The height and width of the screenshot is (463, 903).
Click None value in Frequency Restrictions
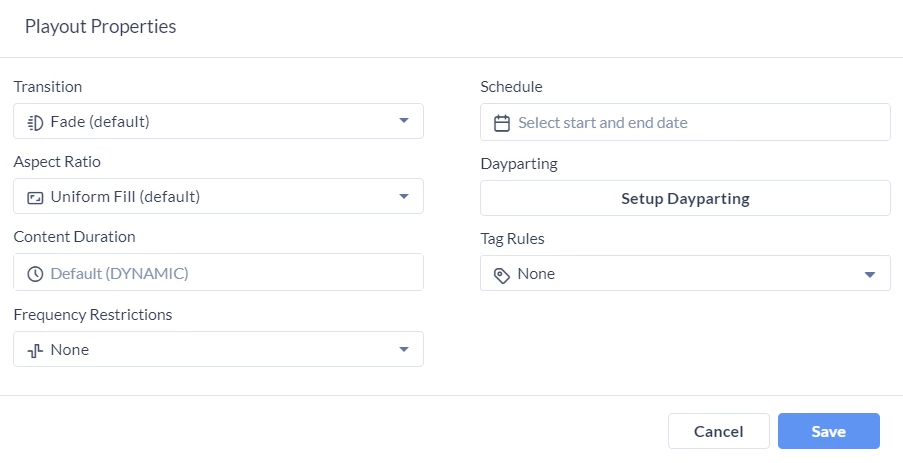tap(70, 350)
